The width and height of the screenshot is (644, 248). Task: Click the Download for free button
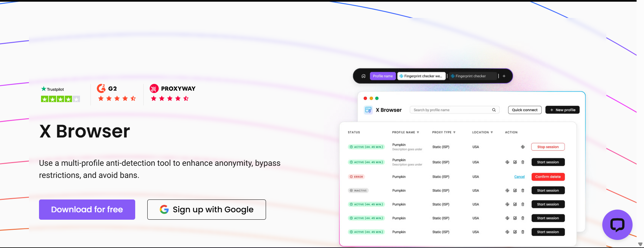click(87, 209)
